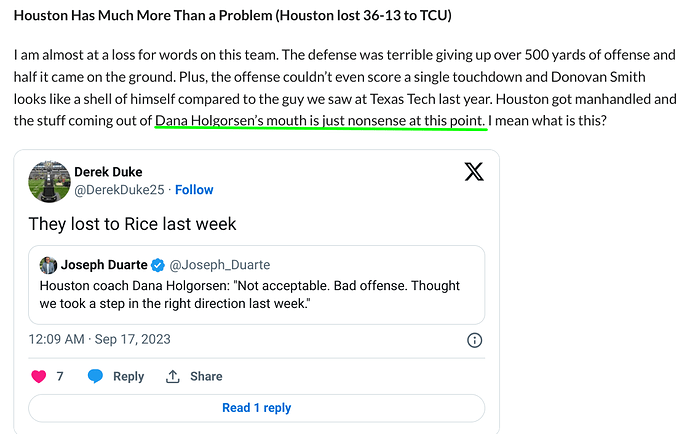The height and width of the screenshot is (434, 690).
Task: Click the 12:09 AM Sep 17 timestamp
Action: [99, 339]
